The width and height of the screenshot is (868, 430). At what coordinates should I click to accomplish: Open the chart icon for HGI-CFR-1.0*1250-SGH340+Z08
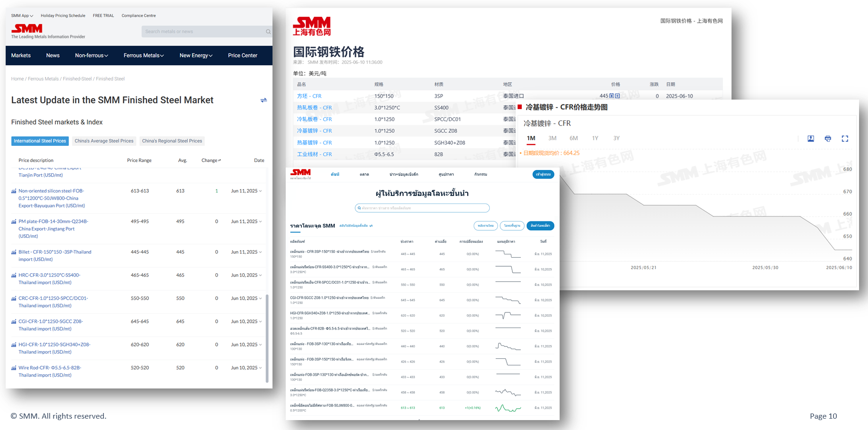pos(14,345)
